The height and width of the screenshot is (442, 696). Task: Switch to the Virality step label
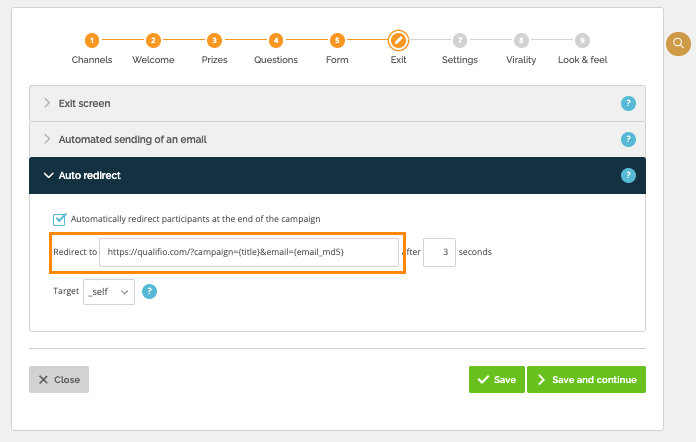click(521, 60)
